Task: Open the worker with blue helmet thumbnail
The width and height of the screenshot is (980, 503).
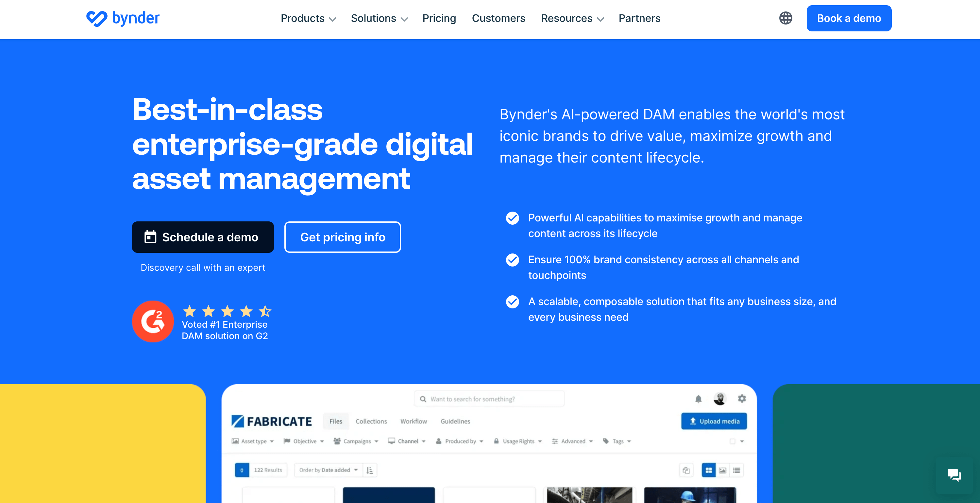Action: tap(690, 495)
